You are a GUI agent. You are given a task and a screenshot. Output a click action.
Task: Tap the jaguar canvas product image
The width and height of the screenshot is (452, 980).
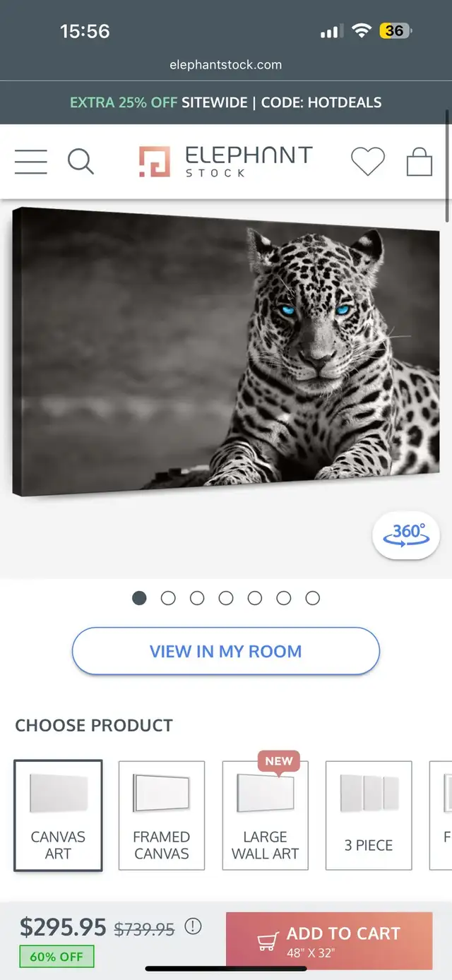pyautogui.click(x=226, y=352)
